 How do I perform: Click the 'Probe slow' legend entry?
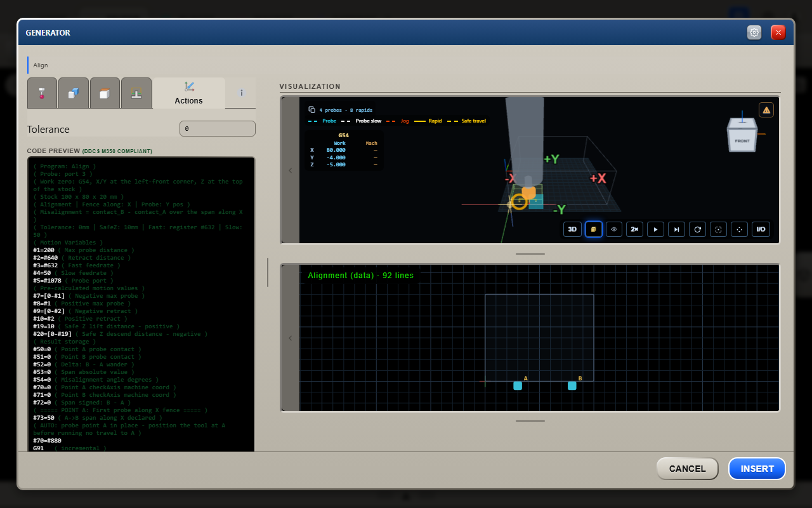(x=363, y=121)
